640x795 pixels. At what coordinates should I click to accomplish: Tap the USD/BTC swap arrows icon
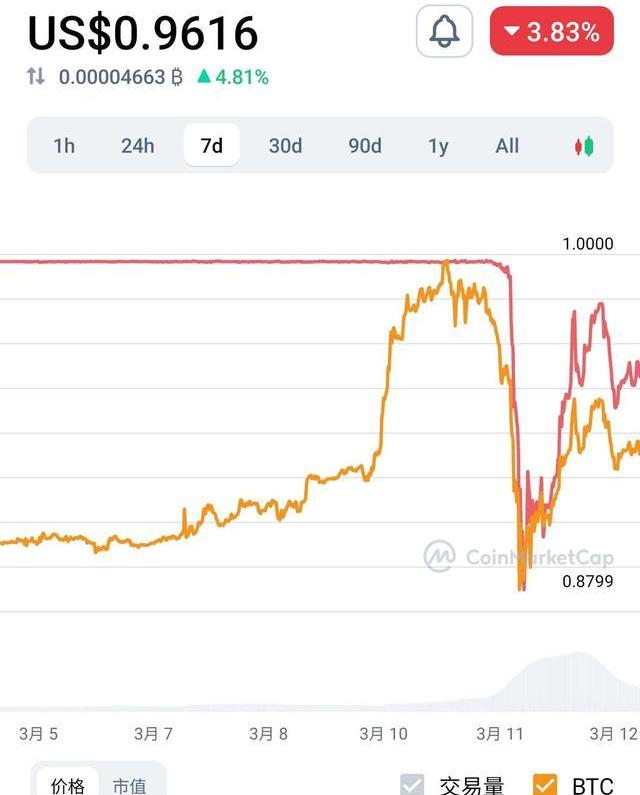point(36,77)
